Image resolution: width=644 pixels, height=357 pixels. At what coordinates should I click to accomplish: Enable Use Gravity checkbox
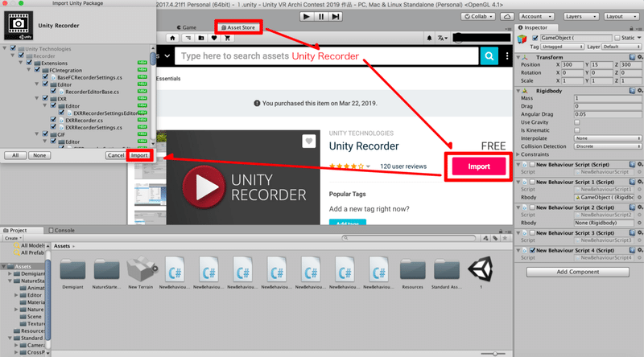577,122
